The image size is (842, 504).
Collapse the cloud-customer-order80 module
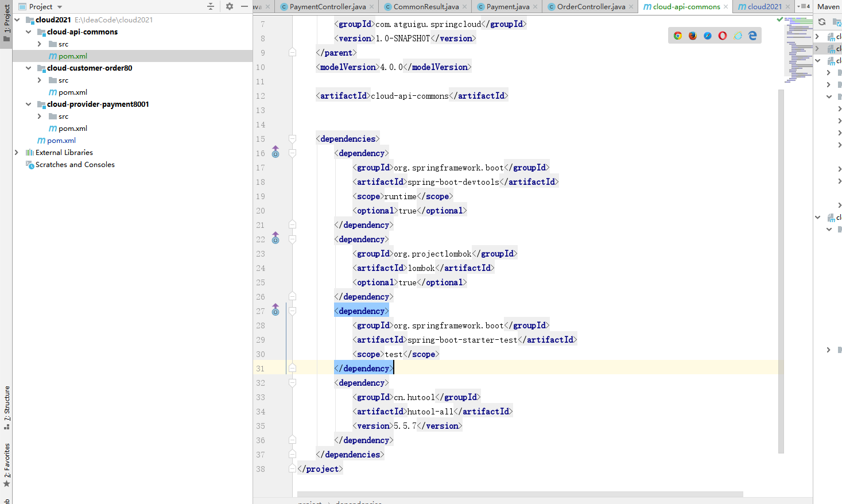point(28,68)
